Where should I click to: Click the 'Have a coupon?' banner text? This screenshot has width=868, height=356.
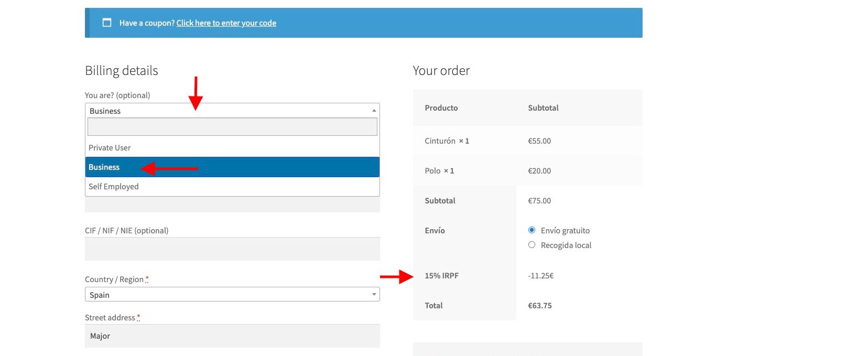(x=147, y=23)
